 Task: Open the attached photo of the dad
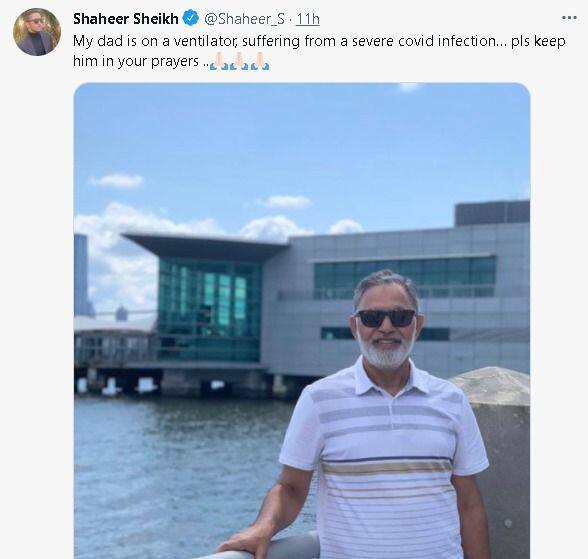(x=302, y=321)
